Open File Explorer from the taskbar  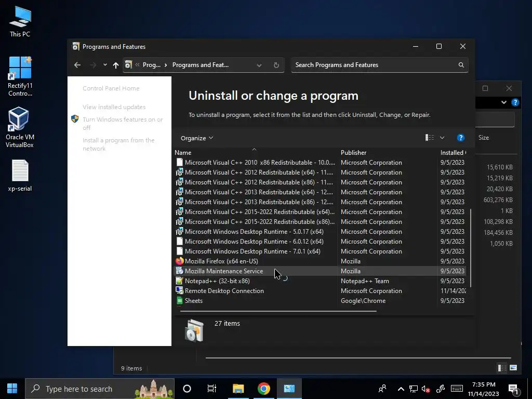[238, 389]
